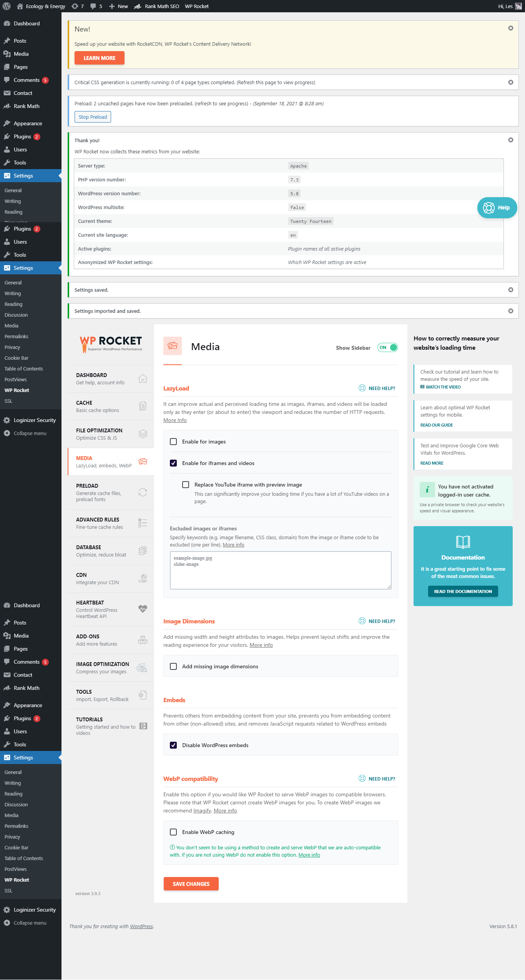This screenshot has width=525, height=980.
Task: Click the Tutorials video play icon
Action: (143, 726)
